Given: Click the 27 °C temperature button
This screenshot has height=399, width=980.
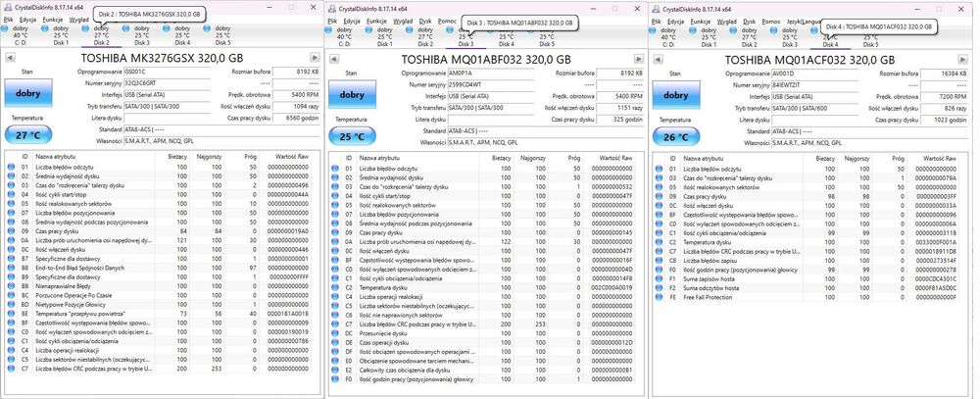Looking at the screenshot, I should (x=28, y=134).
